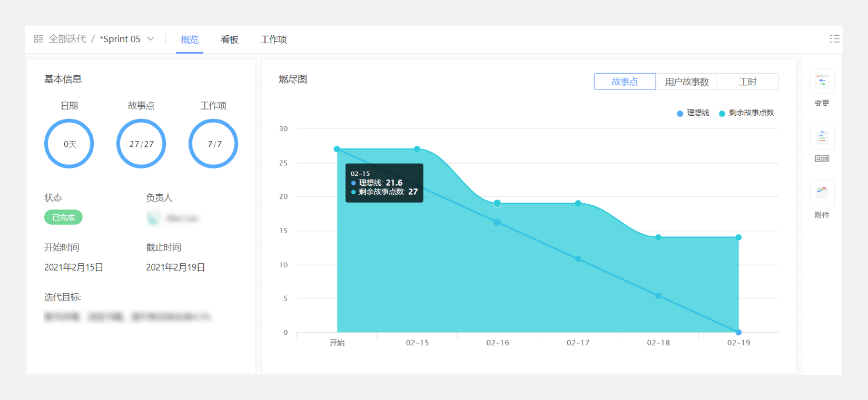Image resolution: width=868 pixels, height=400 pixels.
Task: Click the 日期 0天 circle indicator
Action: 69,144
